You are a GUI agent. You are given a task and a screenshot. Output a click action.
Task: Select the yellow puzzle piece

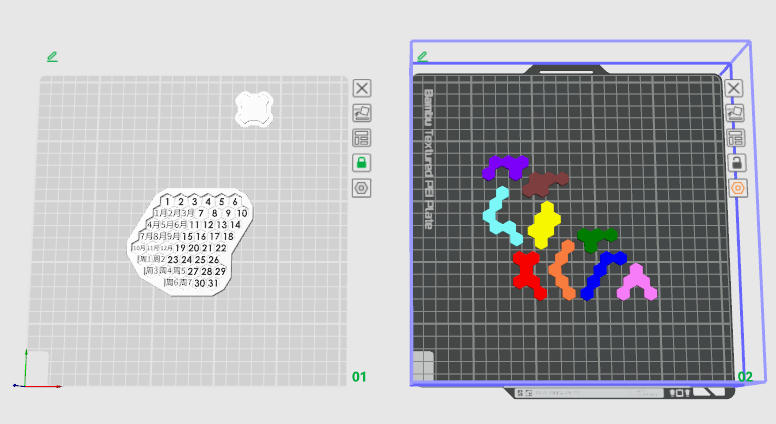[x=545, y=225]
